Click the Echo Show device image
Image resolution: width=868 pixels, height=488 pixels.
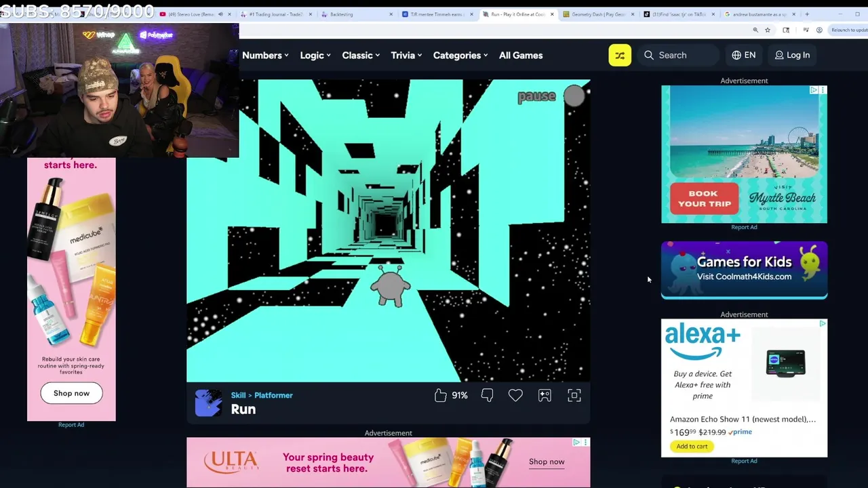pos(785,363)
